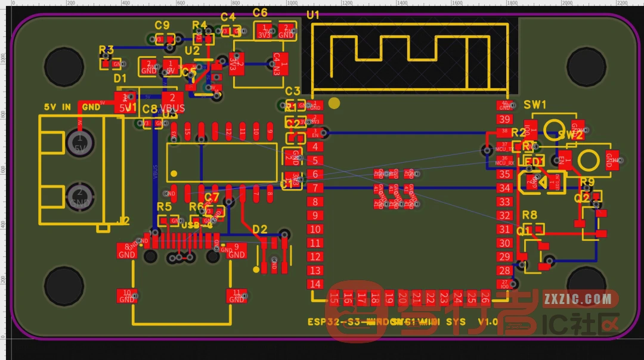Click the SW1 designator label
The height and width of the screenshot is (360, 644).
(535, 105)
